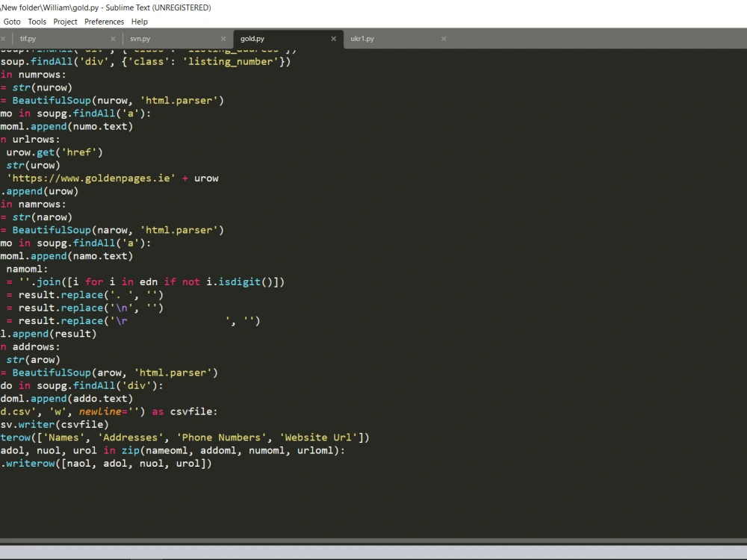Click the str(narow) expression
The image size is (747, 560).
tap(43, 217)
